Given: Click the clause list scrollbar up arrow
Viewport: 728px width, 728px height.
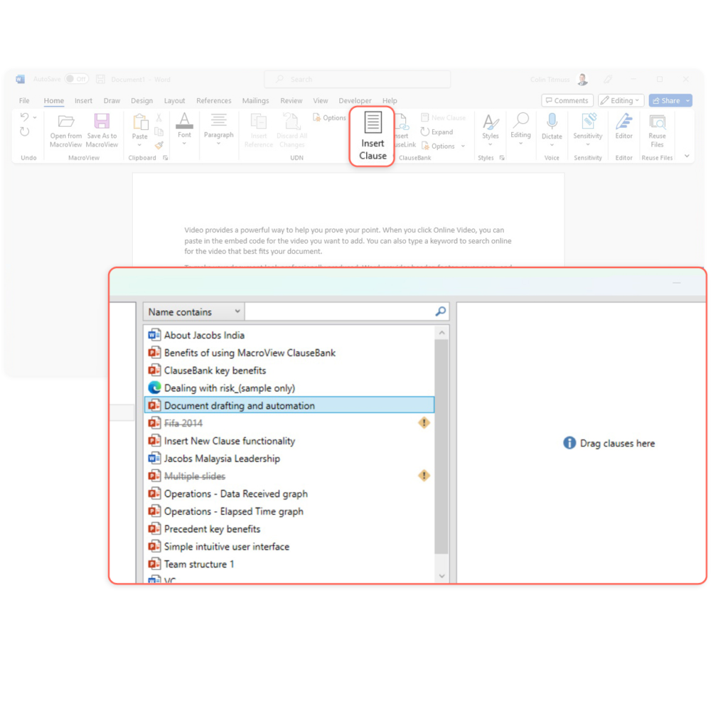Looking at the screenshot, I should pyautogui.click(x=441, y=333).
